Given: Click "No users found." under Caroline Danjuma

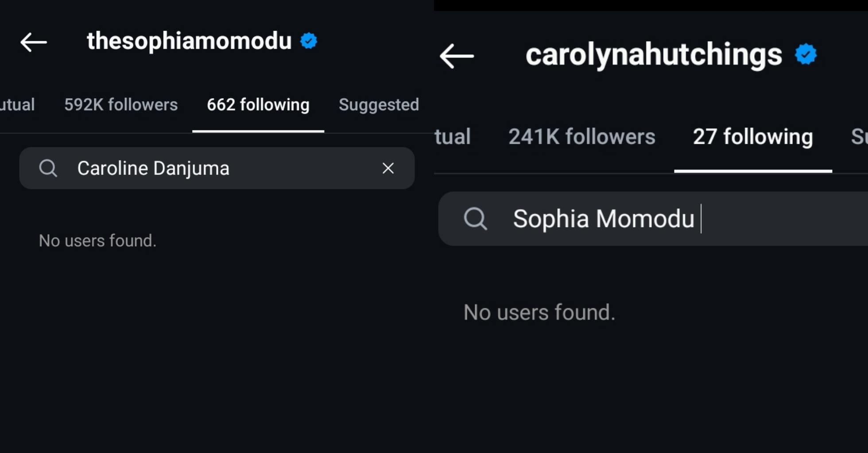Looking at the screenshot, I should click(97, 241).
